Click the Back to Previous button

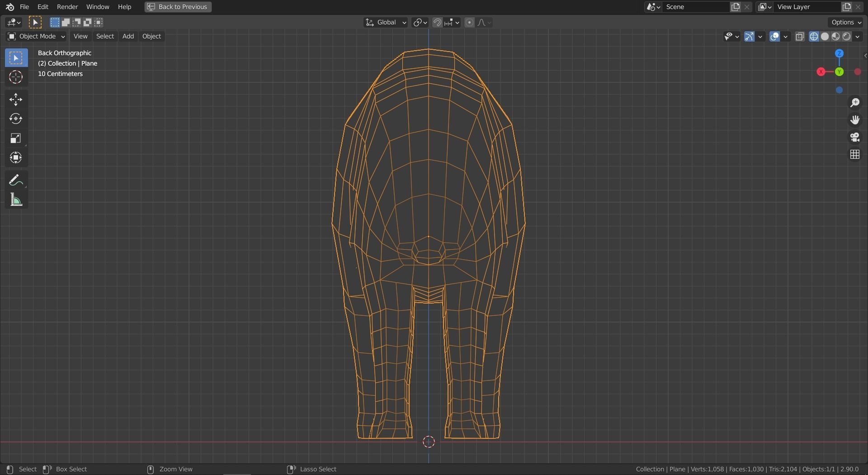tap(178, 7)
